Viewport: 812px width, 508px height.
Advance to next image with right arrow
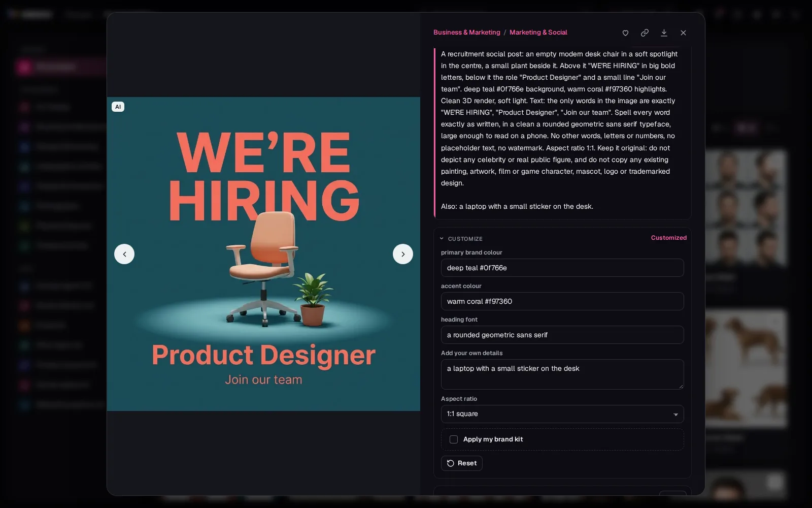point(403,254)
